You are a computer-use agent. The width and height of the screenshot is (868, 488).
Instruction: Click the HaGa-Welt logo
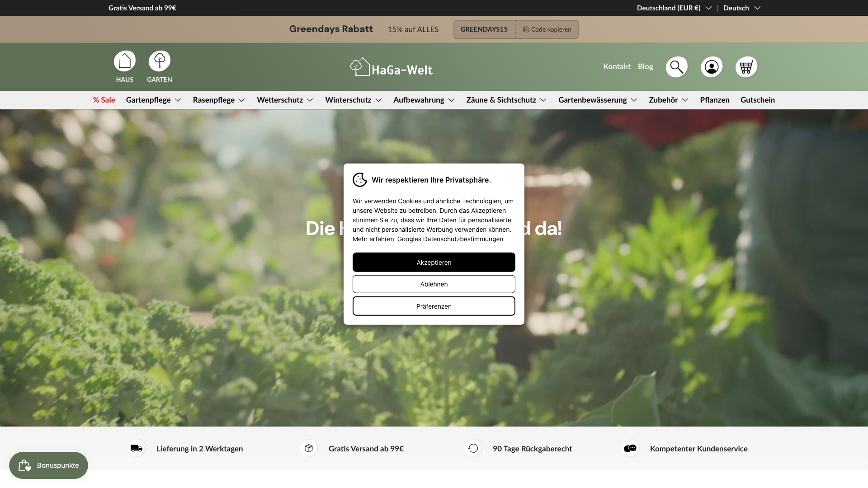pos(392,67)
